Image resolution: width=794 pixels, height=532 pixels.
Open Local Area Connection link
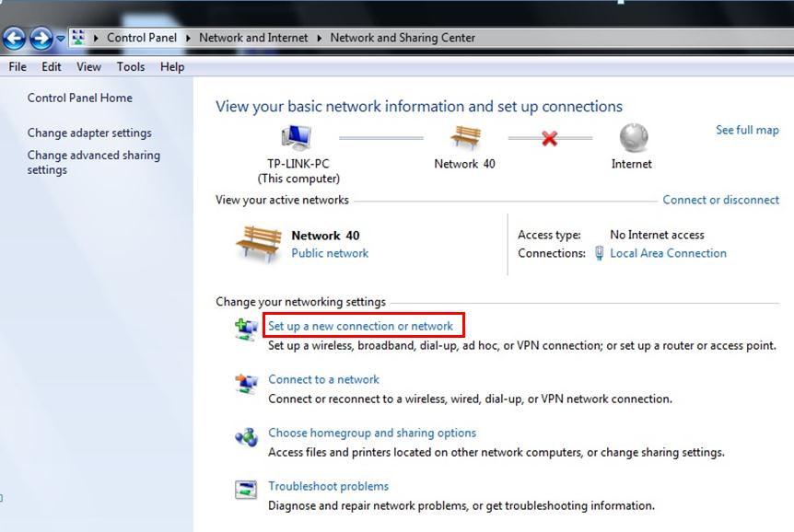click(x=668, y=253)
